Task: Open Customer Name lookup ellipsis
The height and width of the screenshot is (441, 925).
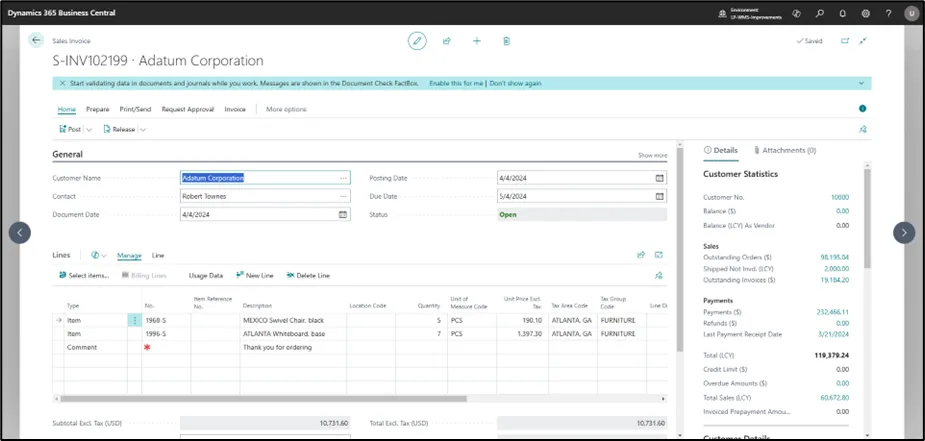Action: (343, 178)
